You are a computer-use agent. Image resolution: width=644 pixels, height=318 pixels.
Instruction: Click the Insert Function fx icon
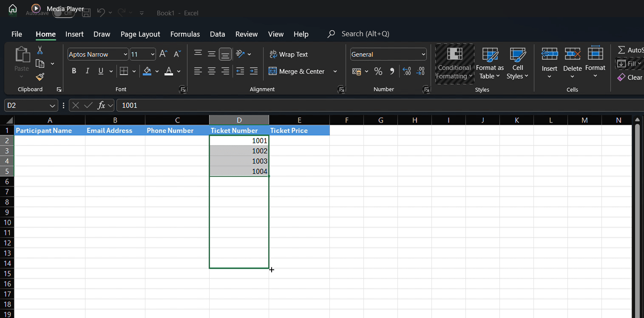pos(101,105)
